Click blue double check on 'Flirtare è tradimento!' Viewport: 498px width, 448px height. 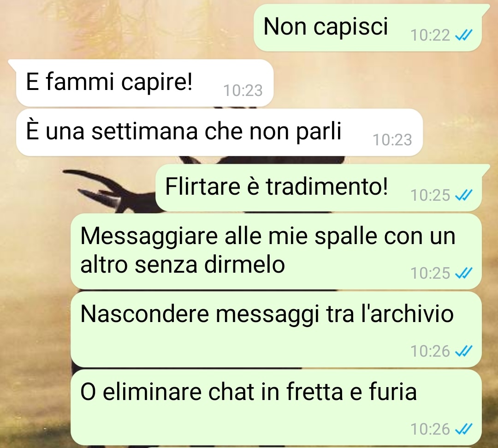point(464,195)
